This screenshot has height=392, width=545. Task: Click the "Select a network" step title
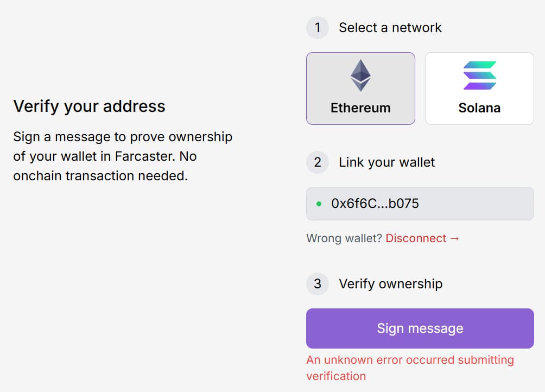[390, 28]
